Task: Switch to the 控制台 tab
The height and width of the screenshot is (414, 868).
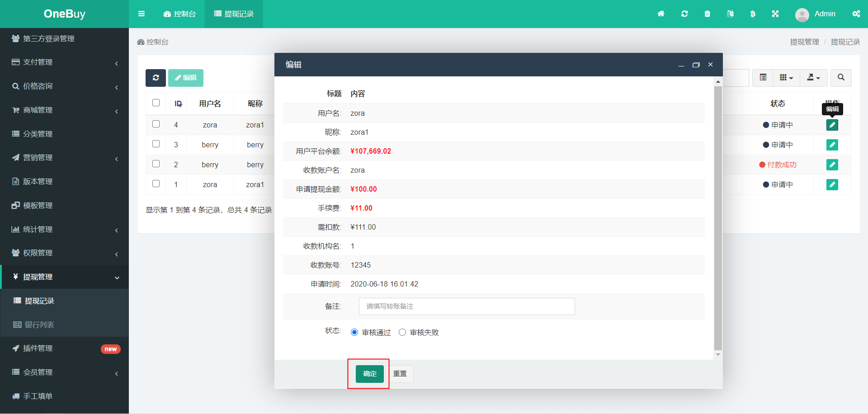Action: (180, 14)
